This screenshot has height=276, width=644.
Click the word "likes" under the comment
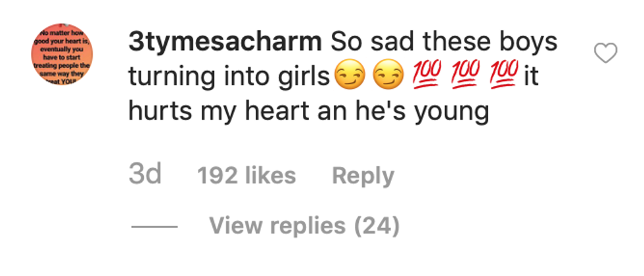[x=269, y=175]
